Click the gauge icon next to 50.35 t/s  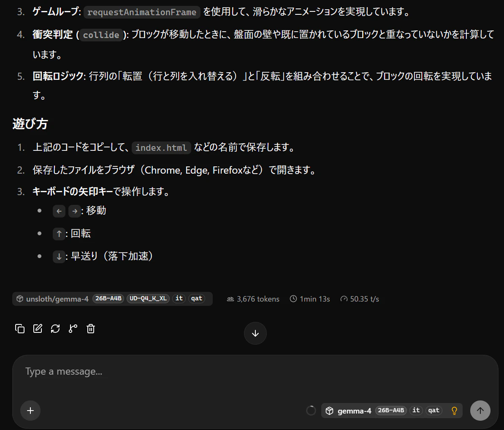[344, 299]
